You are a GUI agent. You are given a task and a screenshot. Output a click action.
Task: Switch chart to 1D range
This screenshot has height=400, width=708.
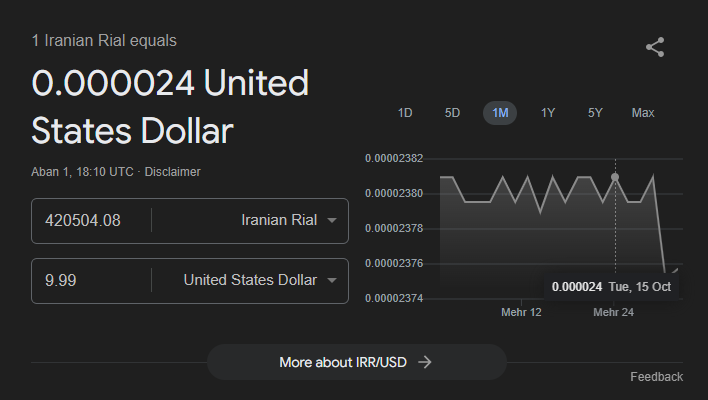pos(405,113)
